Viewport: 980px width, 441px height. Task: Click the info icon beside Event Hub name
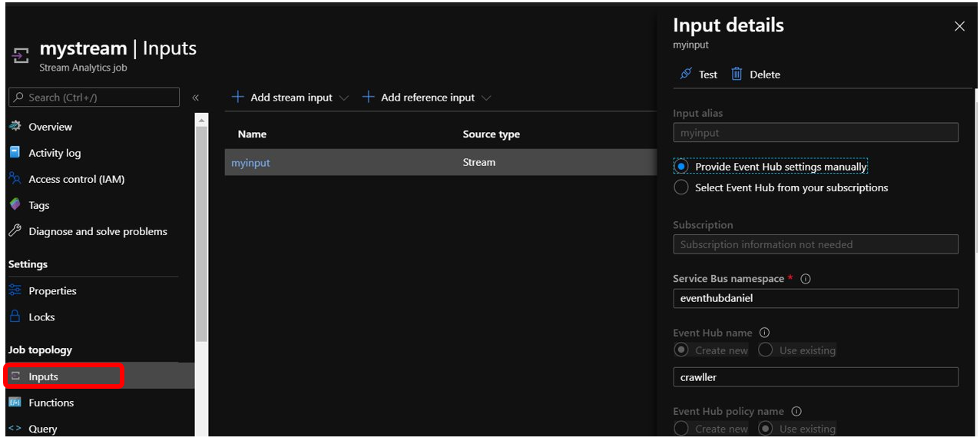(x=764, y=333)
